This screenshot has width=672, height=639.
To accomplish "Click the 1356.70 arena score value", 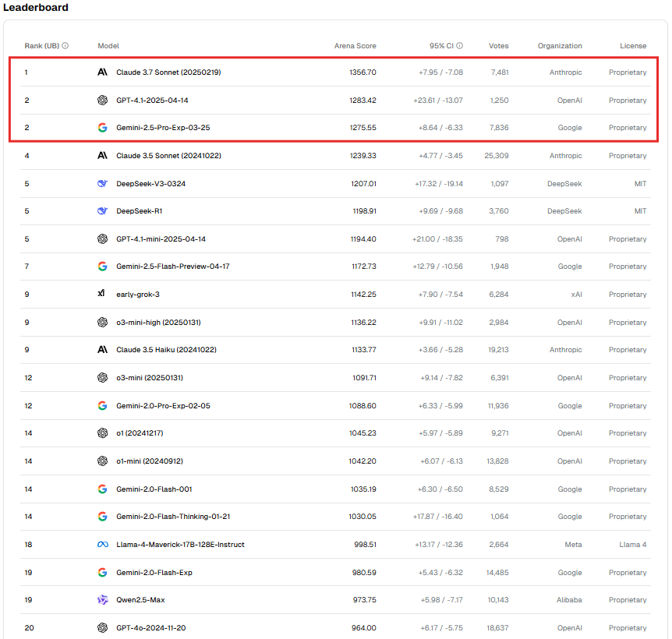I will tap(363, 72).
